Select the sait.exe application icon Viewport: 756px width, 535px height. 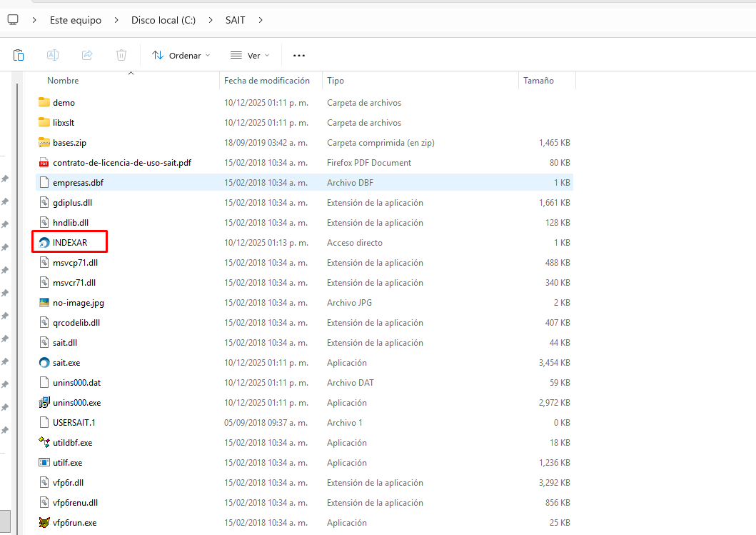coord(44,363)
